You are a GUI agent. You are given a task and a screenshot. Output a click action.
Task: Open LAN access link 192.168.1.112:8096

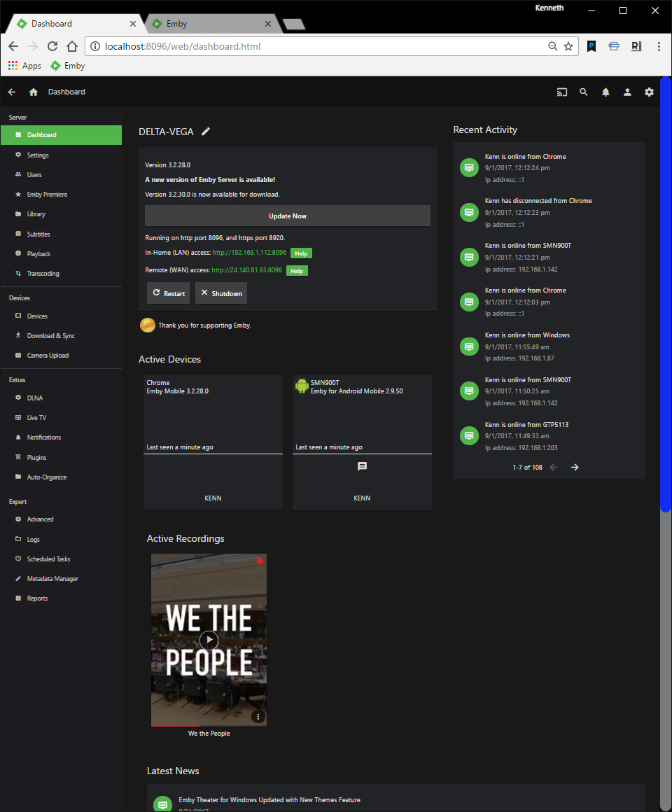(x=249, y=253)
